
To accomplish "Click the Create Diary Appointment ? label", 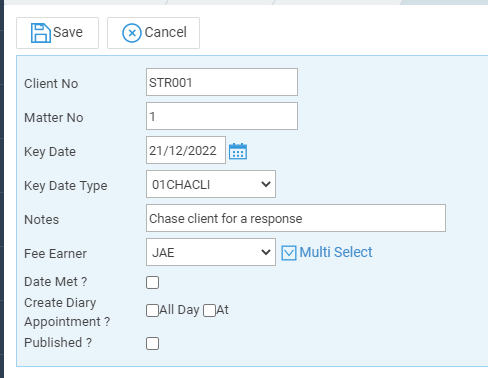I will click(67, 312).
